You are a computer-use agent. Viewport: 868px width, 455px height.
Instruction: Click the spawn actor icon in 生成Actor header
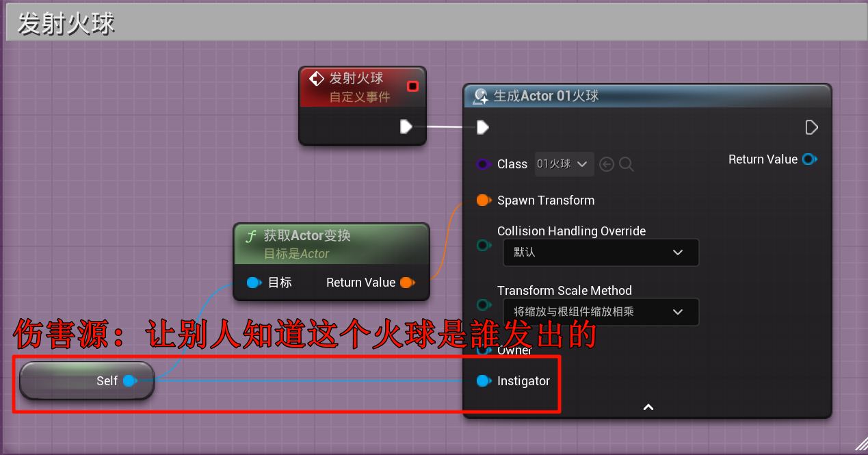pos(481,96)
